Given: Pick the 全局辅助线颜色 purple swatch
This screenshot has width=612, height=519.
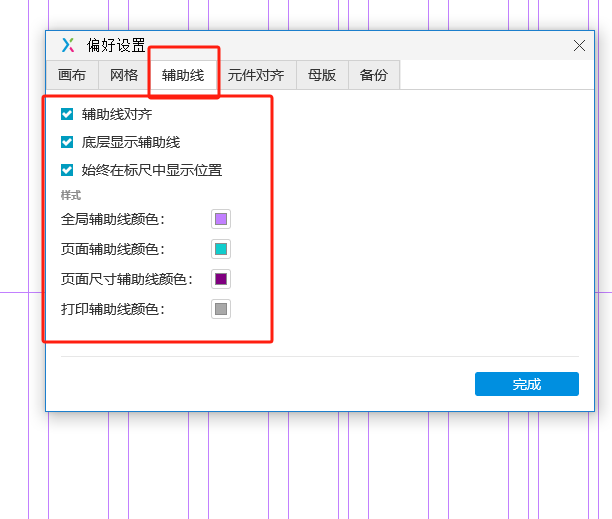Looking at the screenshot, I should tap(221, 219).
